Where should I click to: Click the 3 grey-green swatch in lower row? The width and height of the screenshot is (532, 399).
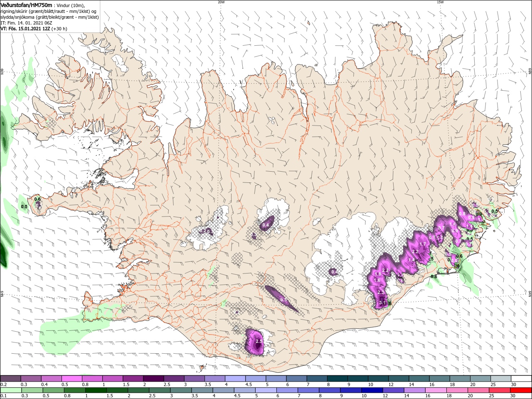point(181,390)
